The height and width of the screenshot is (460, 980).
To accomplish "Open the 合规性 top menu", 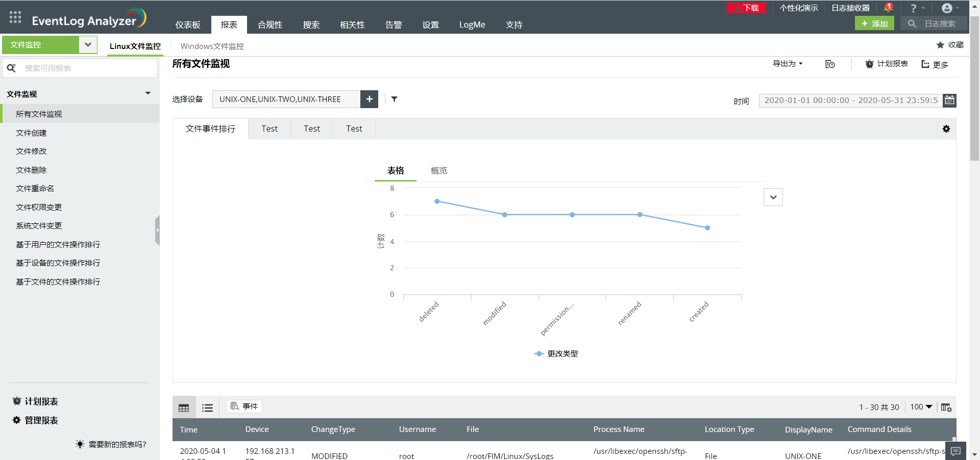I will click(x=270, y=24).
